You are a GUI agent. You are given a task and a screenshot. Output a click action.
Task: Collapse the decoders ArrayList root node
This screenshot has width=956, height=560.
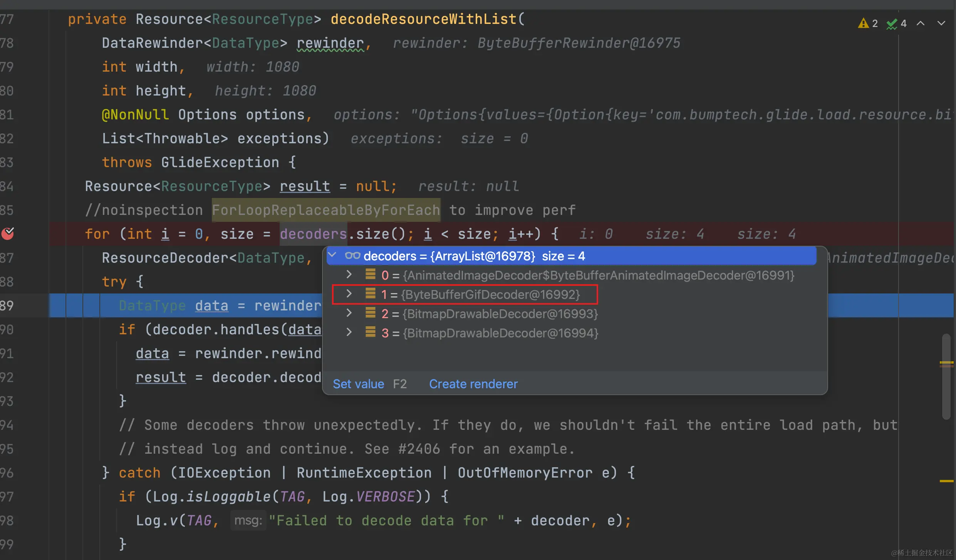click(332, 255)
